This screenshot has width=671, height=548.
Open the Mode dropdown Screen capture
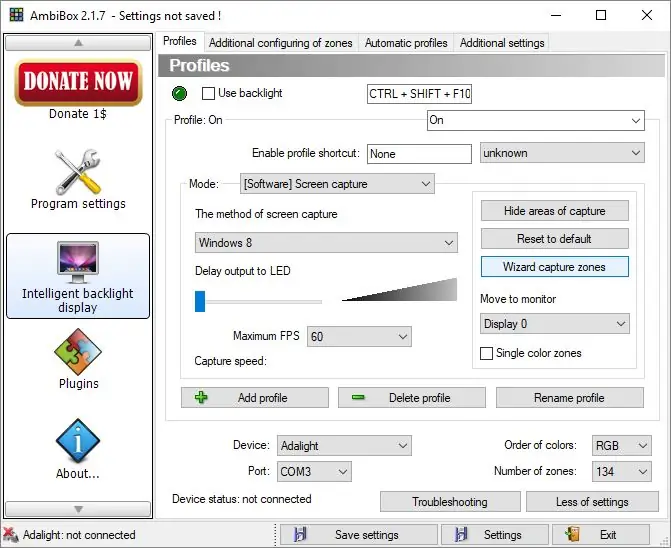[337, 184]
